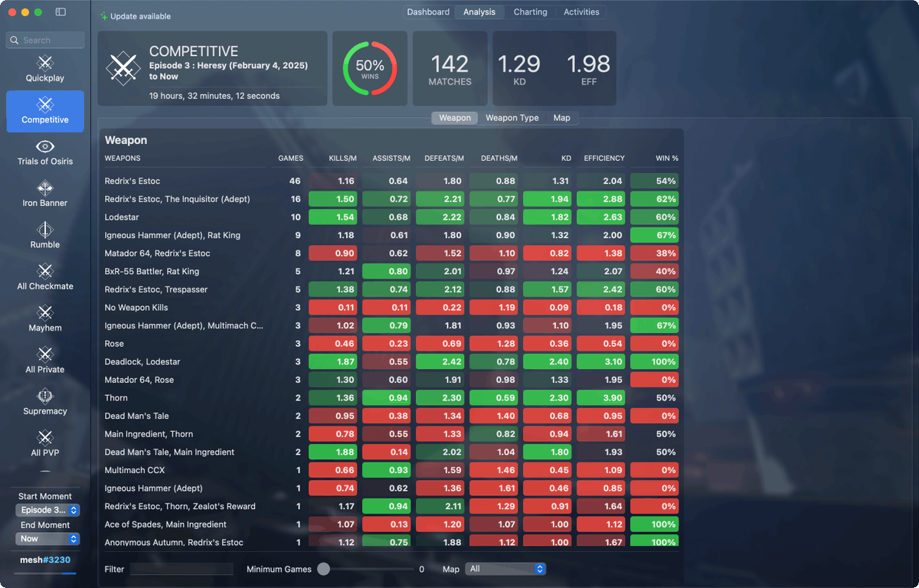
Task: Choose the All Checkmate icon
Action: pos(45,271)
